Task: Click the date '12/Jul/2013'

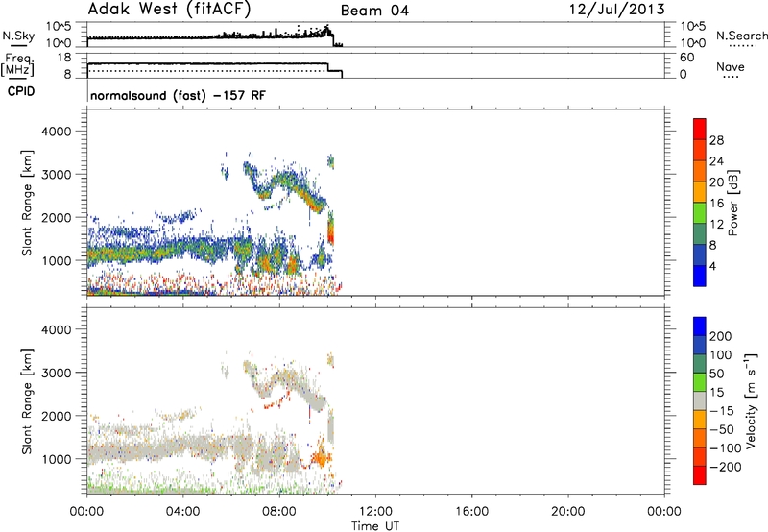Action: [x=616, y=9]
